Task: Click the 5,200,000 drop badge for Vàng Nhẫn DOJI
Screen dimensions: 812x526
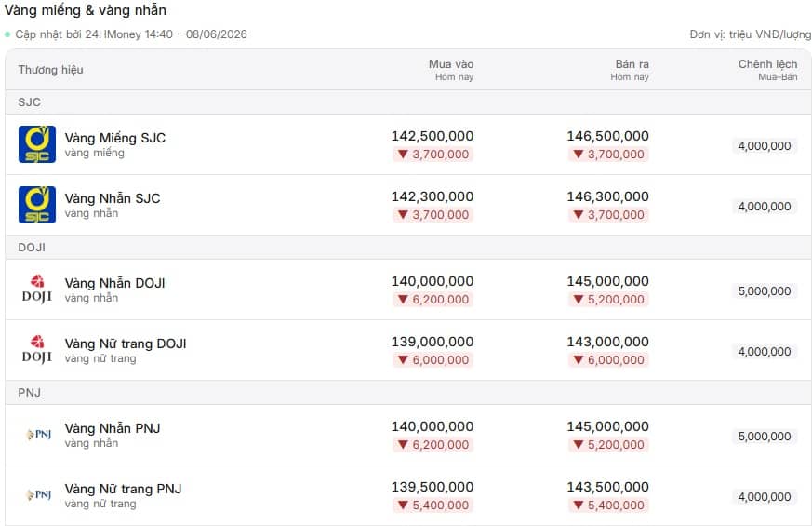Action: pos(608,299)
